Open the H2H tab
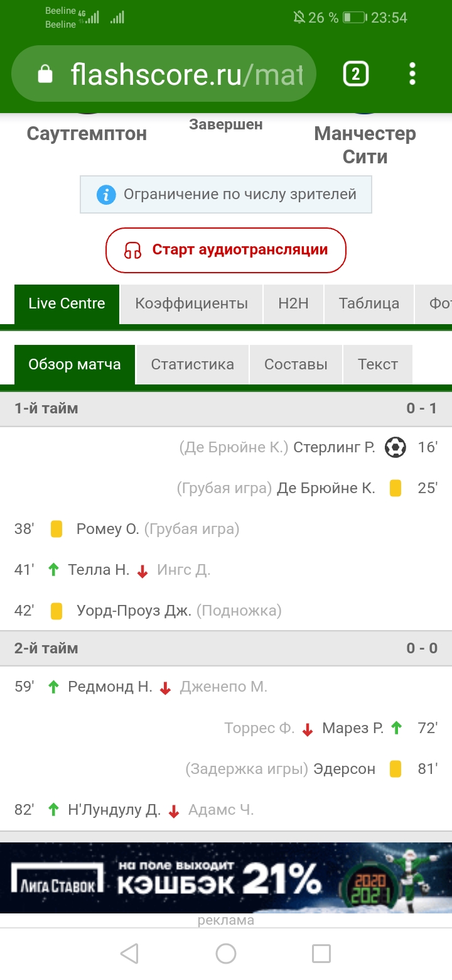 point(293,304)
